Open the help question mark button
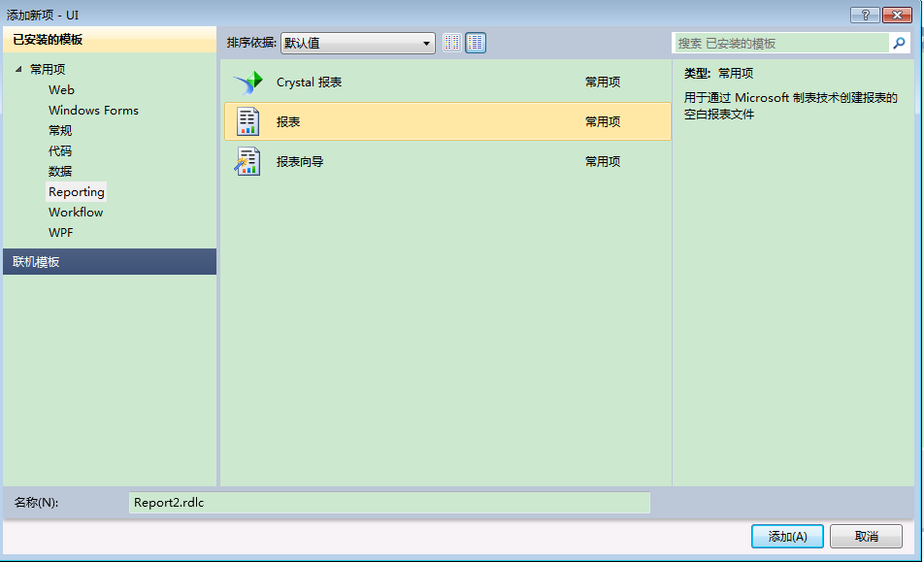 [x=865, y=15]
